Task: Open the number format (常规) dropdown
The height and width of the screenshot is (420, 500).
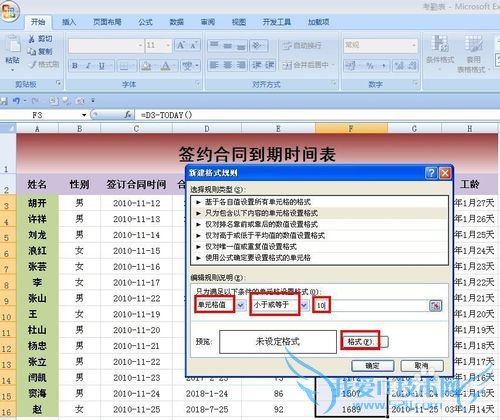Action: pyautogui.click(x=414, y=45)
